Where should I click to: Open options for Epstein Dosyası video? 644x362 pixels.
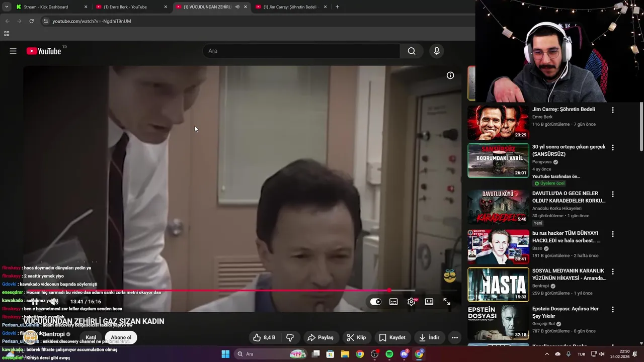pyautogui.click(x=612, y=309)
